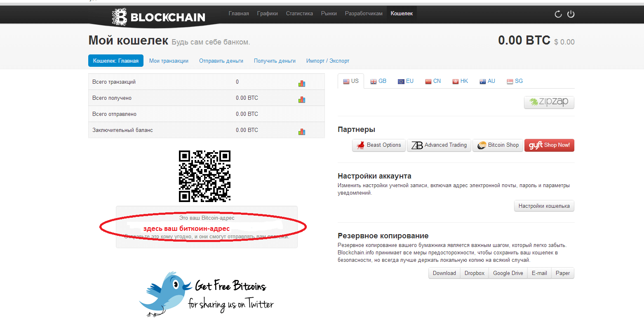Click the Bitcoin Shop partner button

(498, 145)
